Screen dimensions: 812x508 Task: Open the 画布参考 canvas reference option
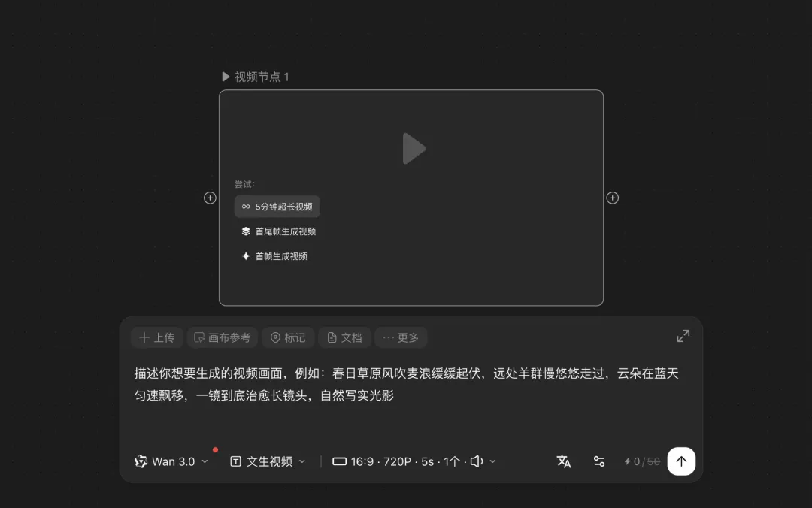click(x=222, y=337)
